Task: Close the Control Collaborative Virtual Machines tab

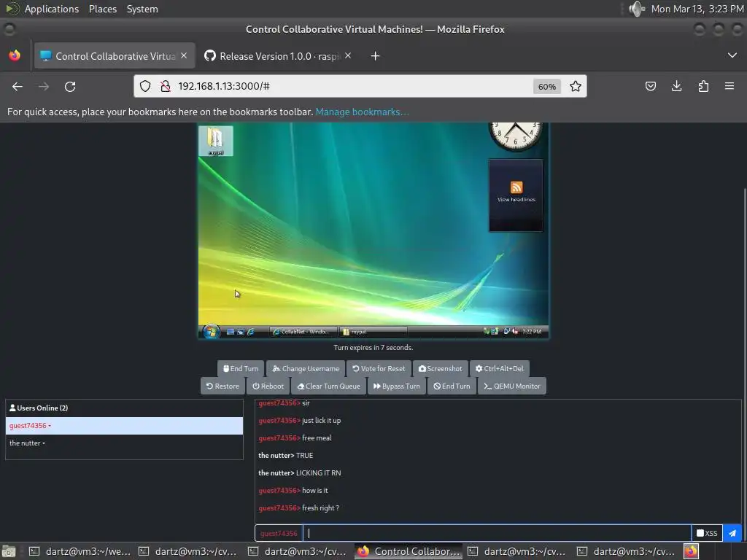Action: (184, 55)
